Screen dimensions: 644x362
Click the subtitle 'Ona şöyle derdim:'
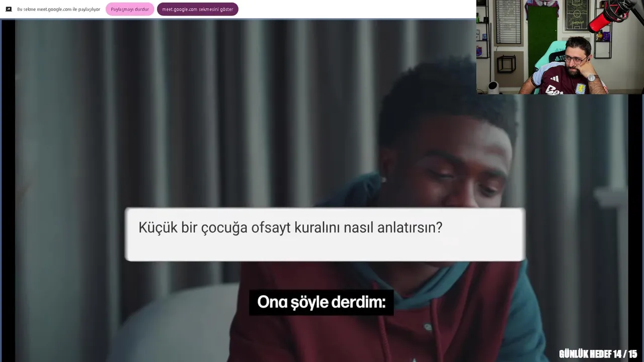coord(321,302)
